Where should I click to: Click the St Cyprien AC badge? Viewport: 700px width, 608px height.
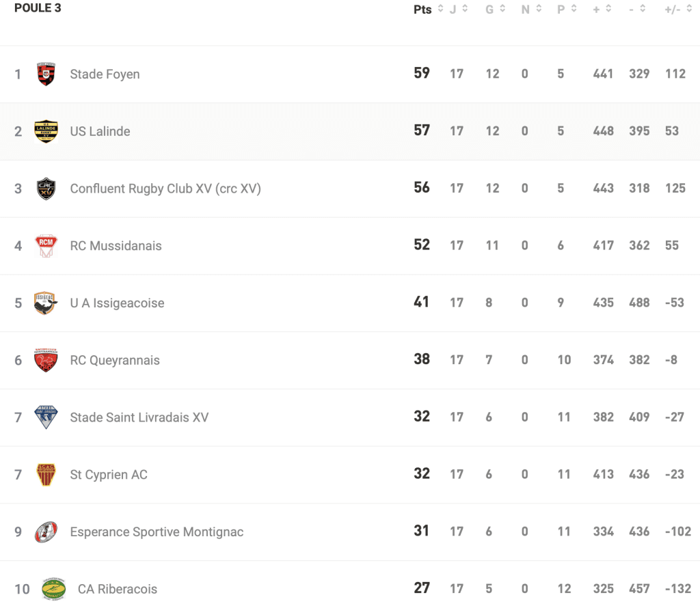46,475
